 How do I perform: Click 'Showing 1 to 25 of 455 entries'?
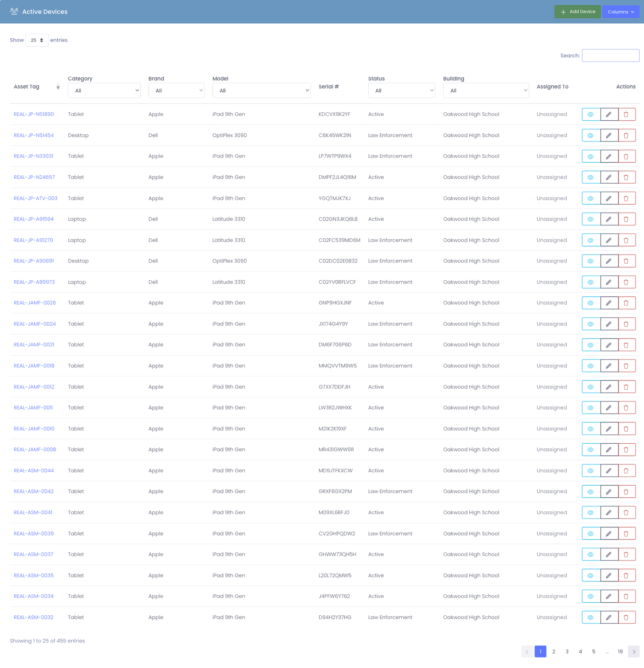click(47, 641)
